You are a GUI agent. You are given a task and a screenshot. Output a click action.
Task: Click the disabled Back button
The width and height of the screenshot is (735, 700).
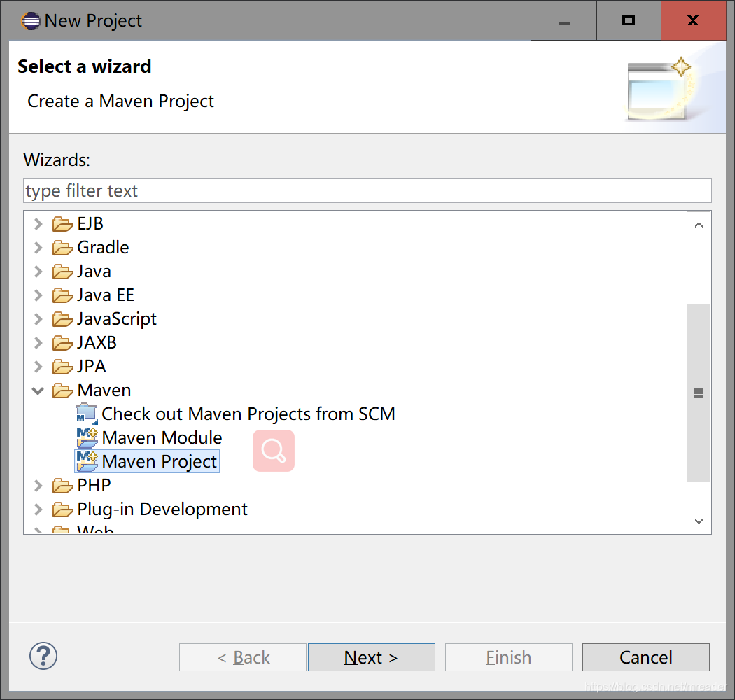243,657
